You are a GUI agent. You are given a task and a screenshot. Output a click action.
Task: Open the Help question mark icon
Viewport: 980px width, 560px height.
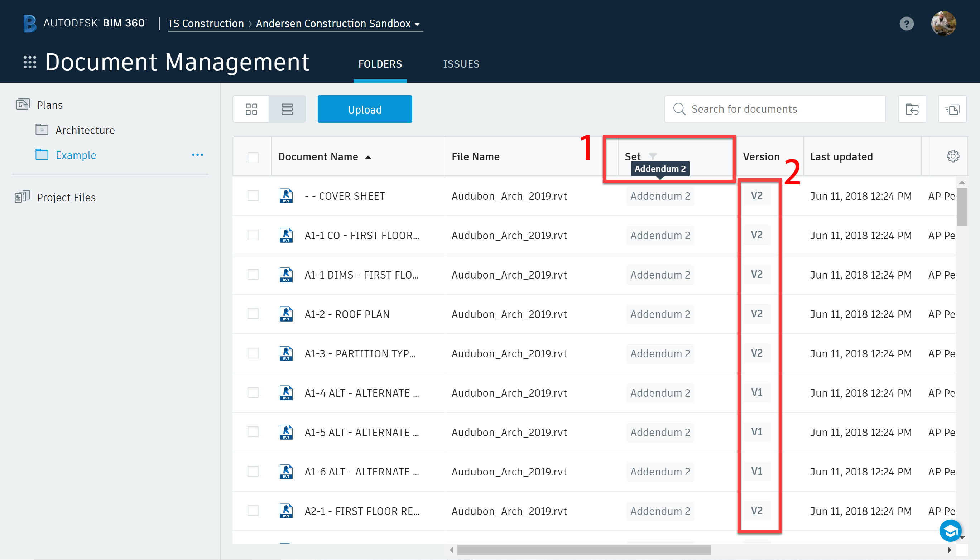point(907,24)
